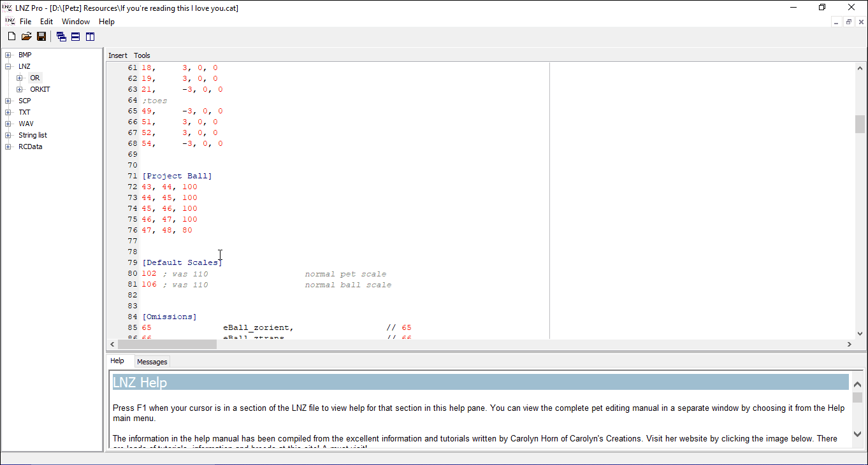Create a new file with the toolbar icon
Screen dimensions: 868x465
click(11, 37)
